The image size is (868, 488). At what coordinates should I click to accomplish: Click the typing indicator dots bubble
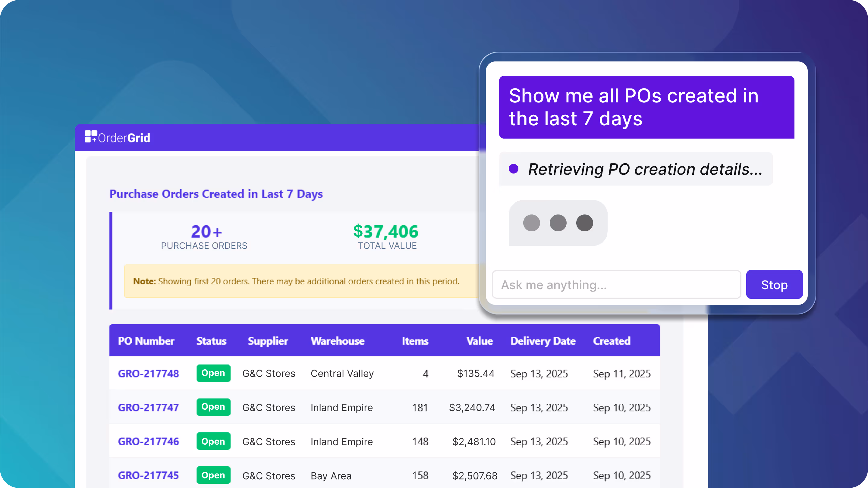click(558, 223)
